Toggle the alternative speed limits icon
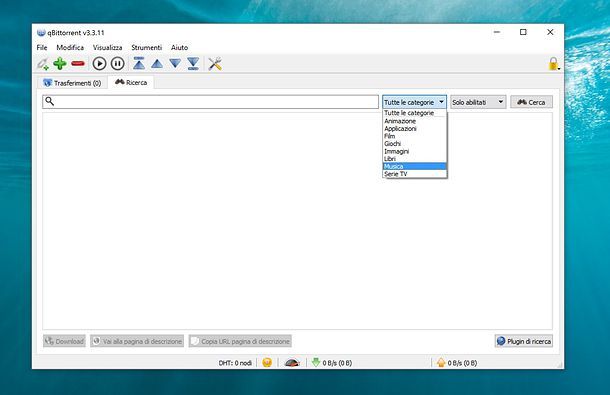This screenshot has height=395, width=610. coord(292,363)
